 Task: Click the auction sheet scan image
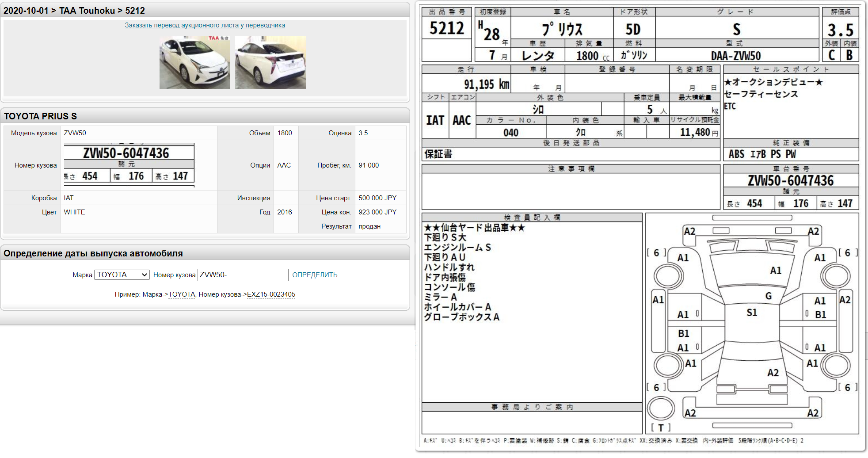tap(640, 226)
